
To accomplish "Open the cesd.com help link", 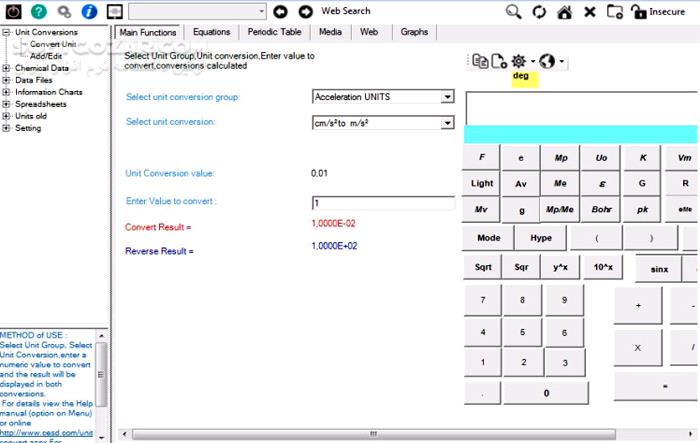I will [46, 433].
